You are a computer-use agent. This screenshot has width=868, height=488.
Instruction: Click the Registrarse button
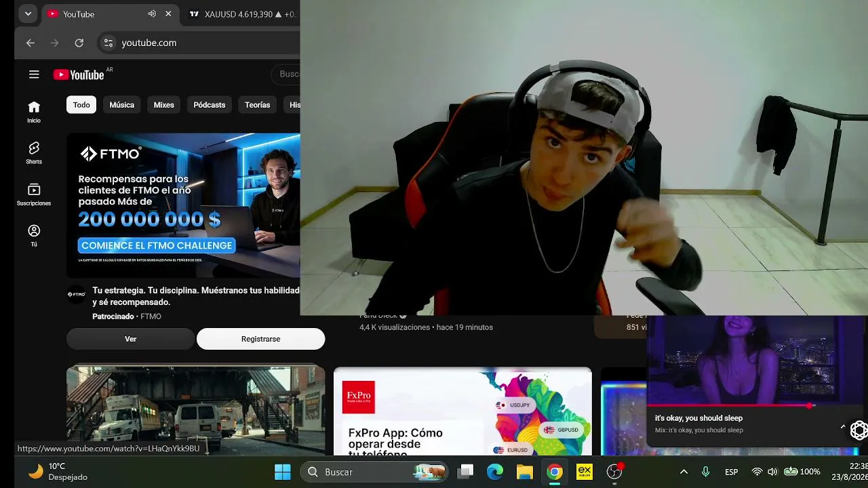[260, 339]
